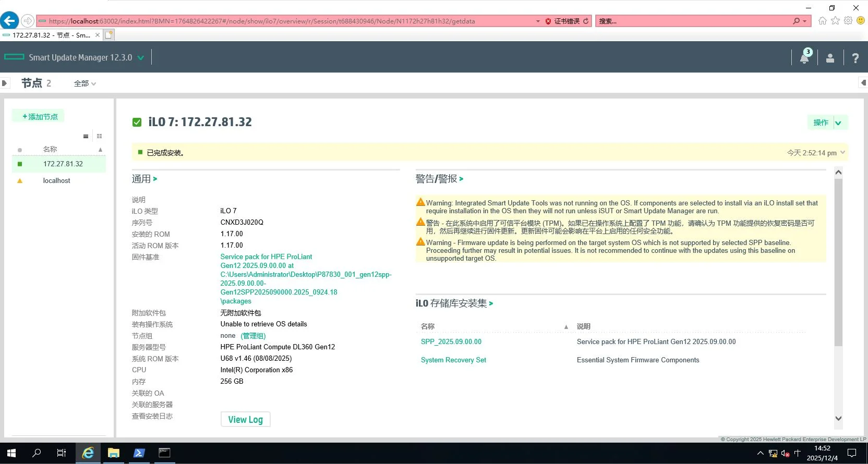Open the user account icon
Image resolution: width=868 pixels, height=464 pixels.
[830, 58]
